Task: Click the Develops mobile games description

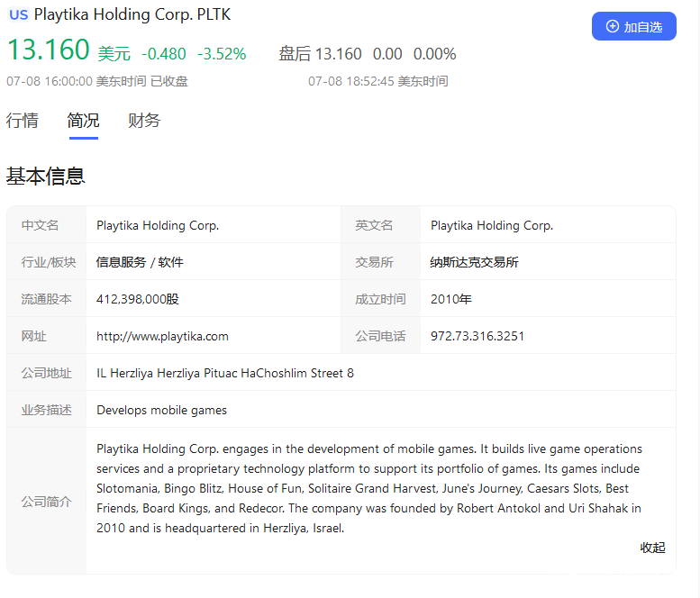Action: coord(162,410)
